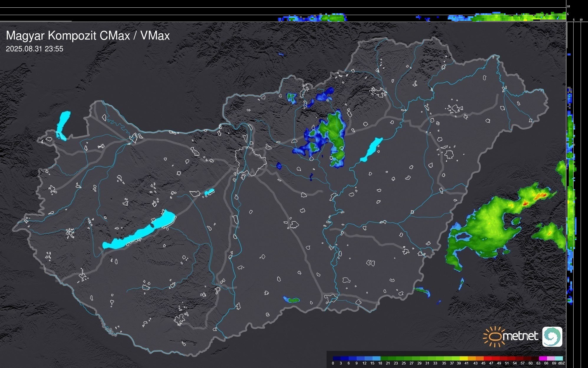The height and width of the screenshot is (368, 588).
Task: Click the small green echo near the southern border
Action: 293,300
